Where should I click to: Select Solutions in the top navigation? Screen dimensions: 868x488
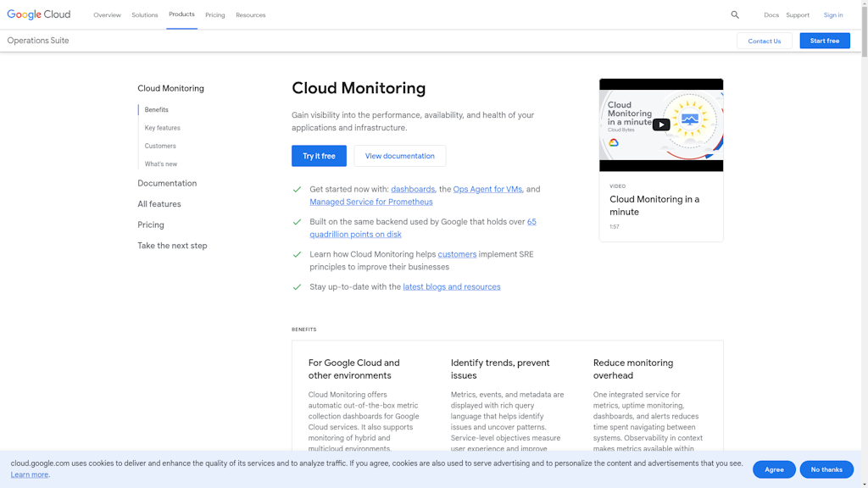144,14
